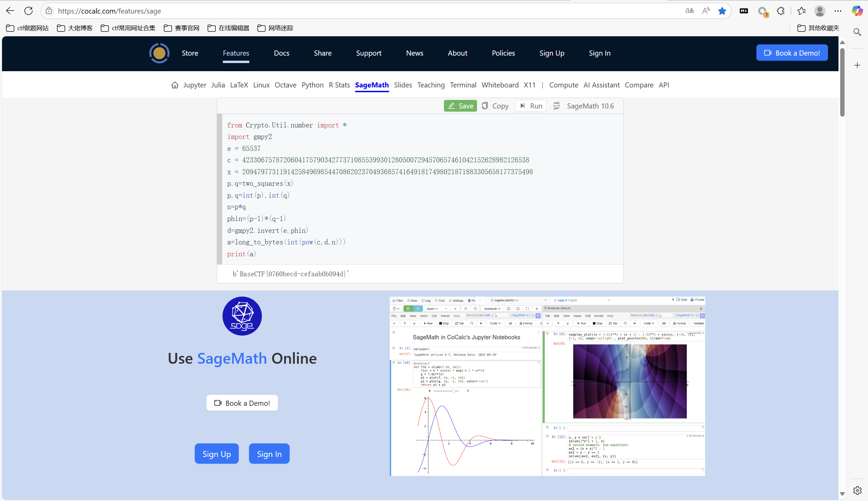Open the browser settings ellipsis menu
Image resolution: width=868 pixels, height=501 pixels.
point(838,11)
